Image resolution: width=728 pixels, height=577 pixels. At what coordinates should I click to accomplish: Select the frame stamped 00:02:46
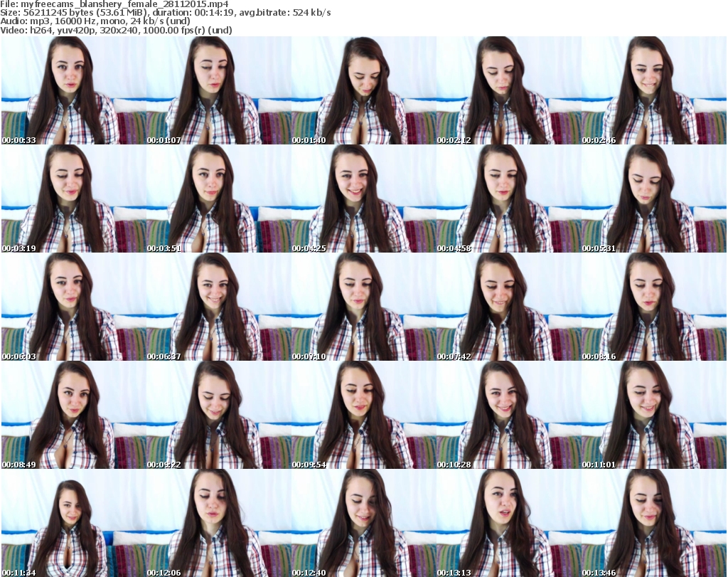654,90
